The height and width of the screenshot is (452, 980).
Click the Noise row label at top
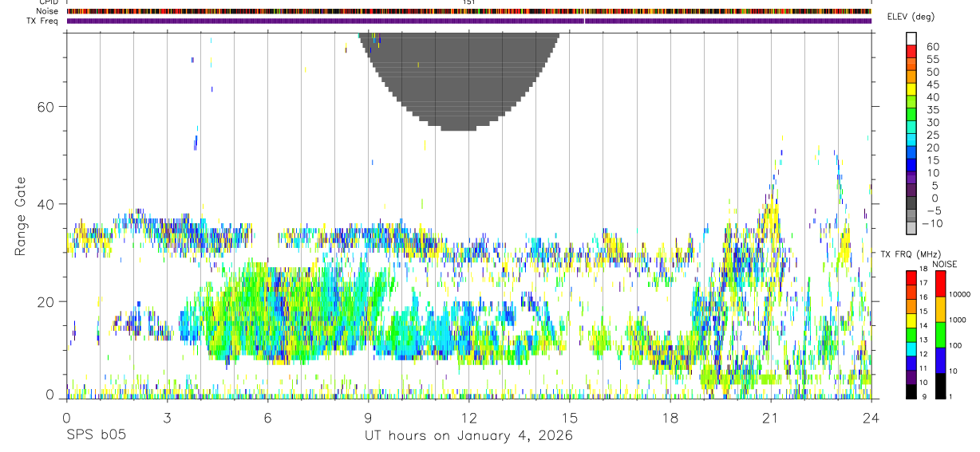(49, 11)
